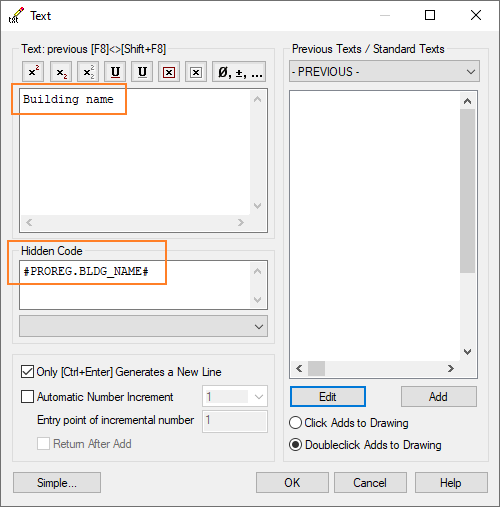Open special characters Ø, ± menu

[239, 72]
